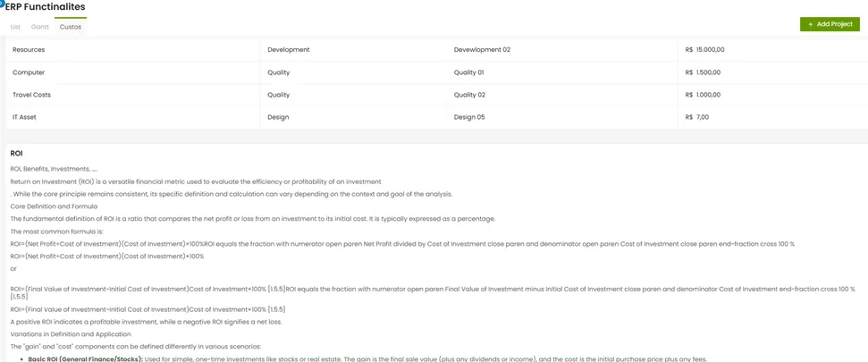Select the Resources cost row
868x362 pixels.
point(434,50)
